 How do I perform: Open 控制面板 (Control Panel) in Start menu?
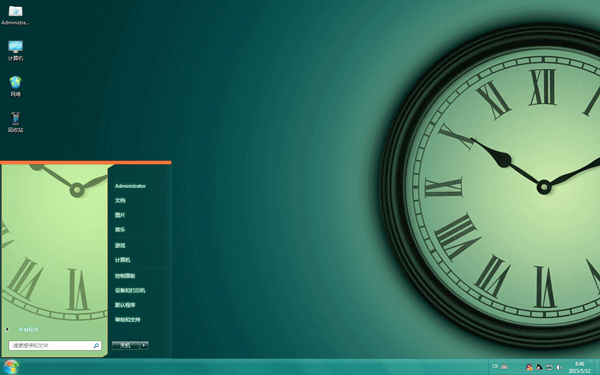point(125,276)
